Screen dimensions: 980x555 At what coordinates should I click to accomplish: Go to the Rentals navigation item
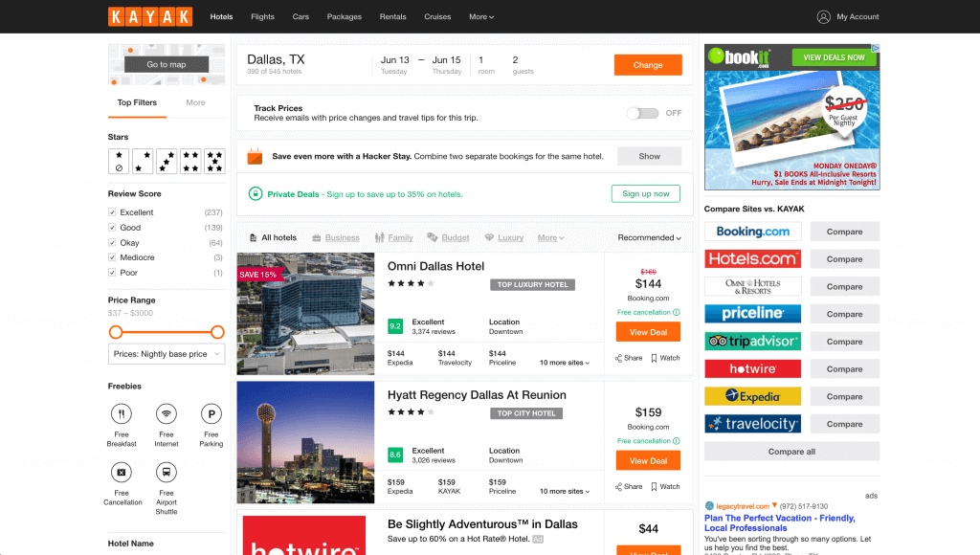tap(393, 17)
